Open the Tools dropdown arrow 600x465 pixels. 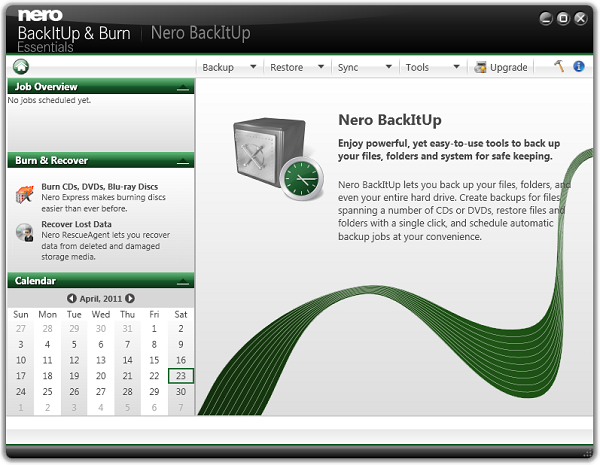(x=456, y=67)
